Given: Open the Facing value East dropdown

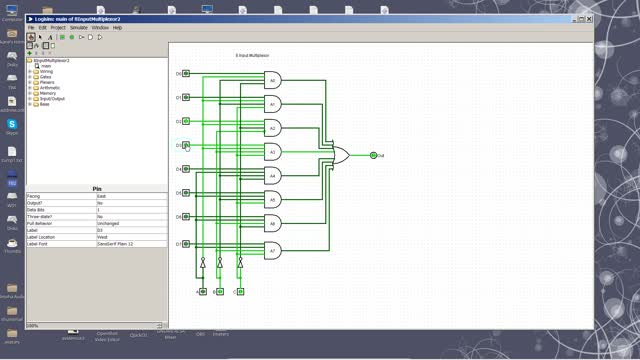Looking at the screenshot, I should pos(131,196).
